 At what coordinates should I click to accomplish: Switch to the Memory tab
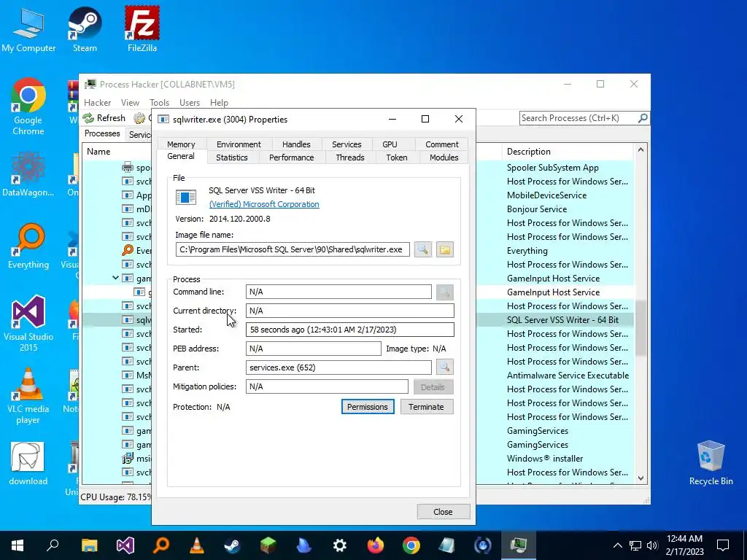coord(181,144)
